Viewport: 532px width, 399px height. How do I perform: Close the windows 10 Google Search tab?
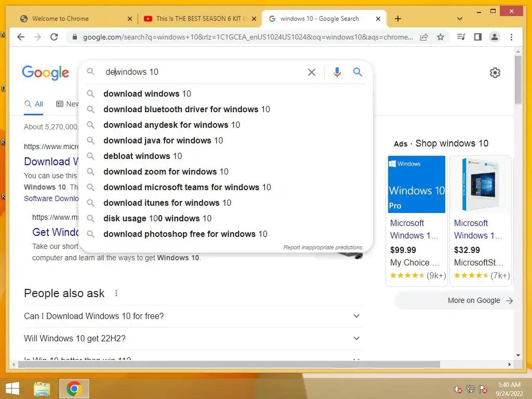point(378,19)
